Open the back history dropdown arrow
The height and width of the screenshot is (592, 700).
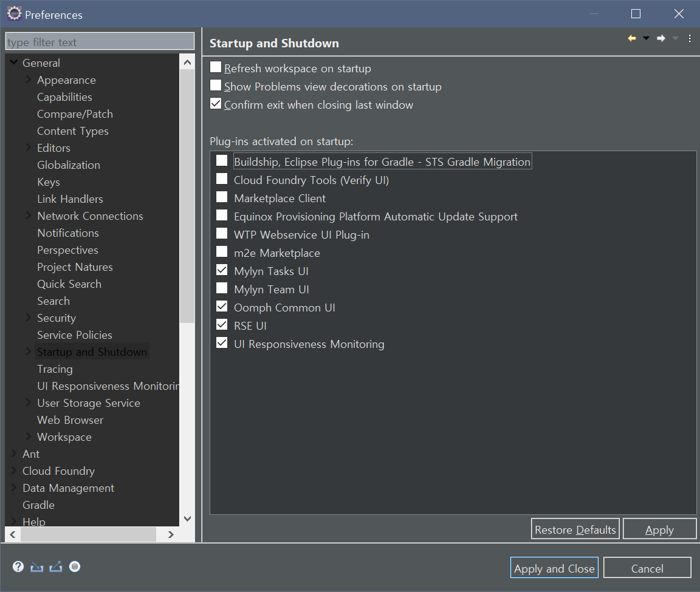pos(646,38)
